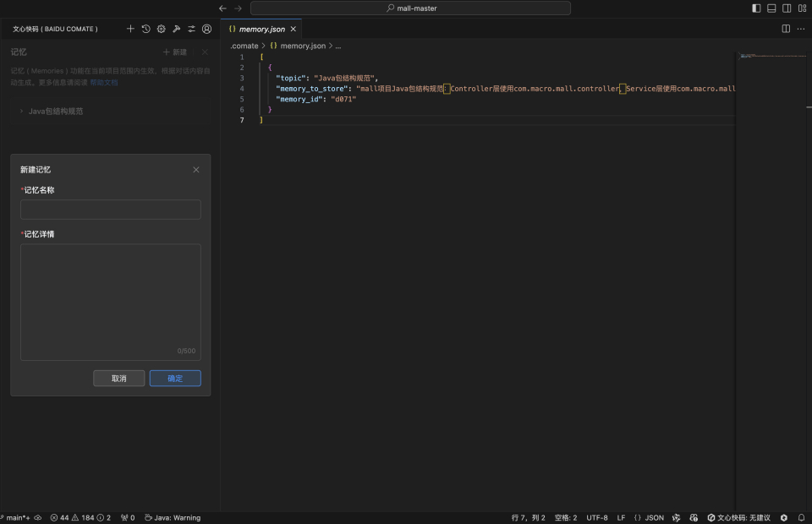This screenshot has width=812, height=524.
Task: Toggle the bottom panel layout button
Action: 771,8
